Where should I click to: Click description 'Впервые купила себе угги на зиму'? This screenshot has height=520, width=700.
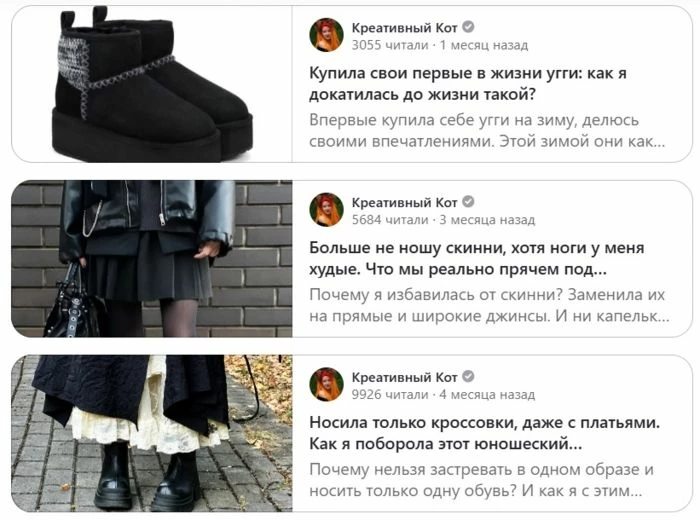click(x=487, y=131)
